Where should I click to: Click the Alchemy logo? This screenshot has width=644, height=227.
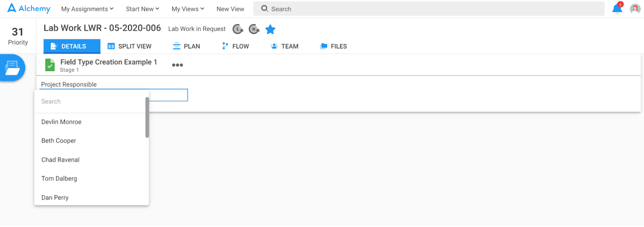pos(29,8)
